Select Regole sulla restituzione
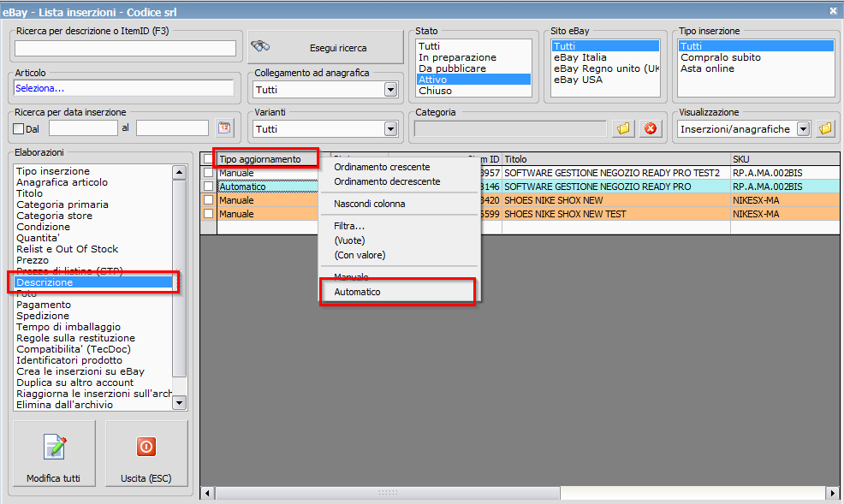This screenshot has width=844, height=504. (93, 338)
